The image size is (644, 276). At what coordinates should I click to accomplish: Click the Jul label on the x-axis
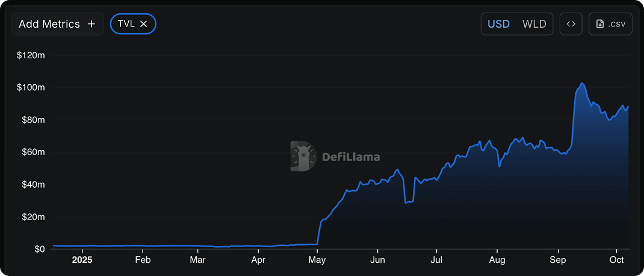pos(437,260)
